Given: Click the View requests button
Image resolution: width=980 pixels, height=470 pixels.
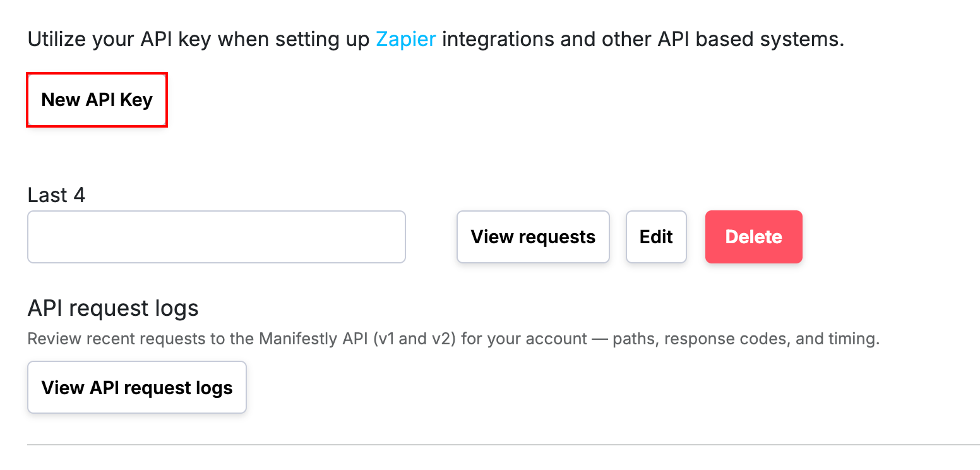Looking at the screenshot, I should click(x=533, y=237).
